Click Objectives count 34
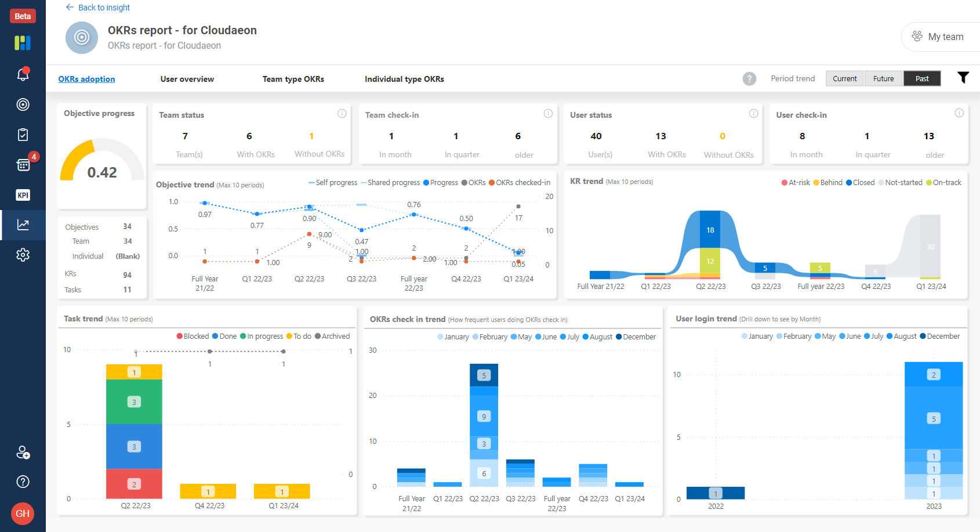 127,226
